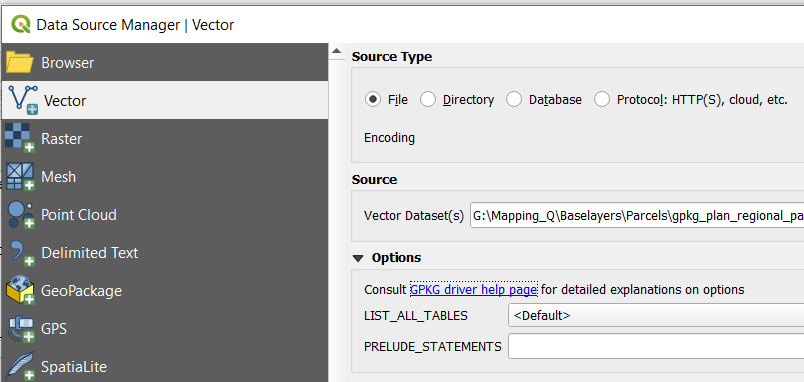
Task: Click the Source heading
Action: 374,179
